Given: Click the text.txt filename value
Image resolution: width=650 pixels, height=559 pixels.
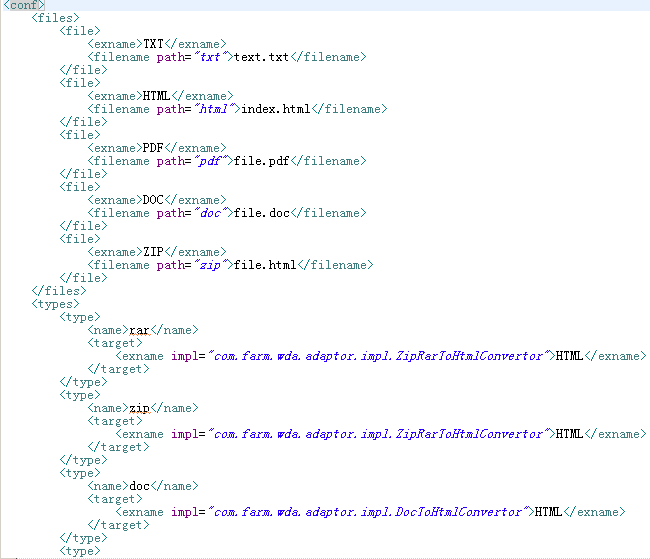Looking at the screenshot, I should (263, 57).
